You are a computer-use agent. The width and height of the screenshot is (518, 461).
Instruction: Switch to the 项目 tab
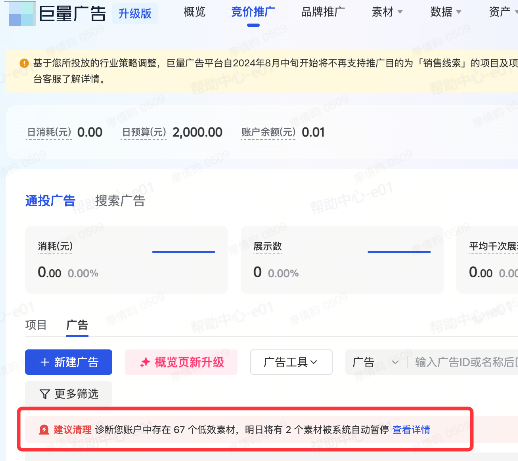click(36, 325)
